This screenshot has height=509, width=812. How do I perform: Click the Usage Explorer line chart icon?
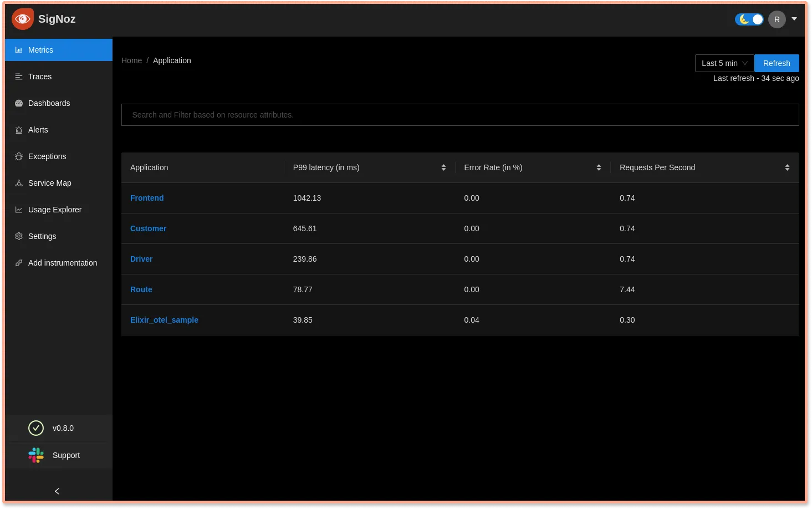point(19,210)
